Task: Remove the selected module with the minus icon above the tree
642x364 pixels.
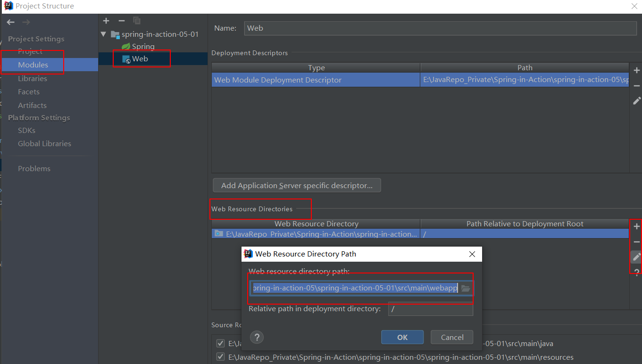Action: tap(121, 21)
